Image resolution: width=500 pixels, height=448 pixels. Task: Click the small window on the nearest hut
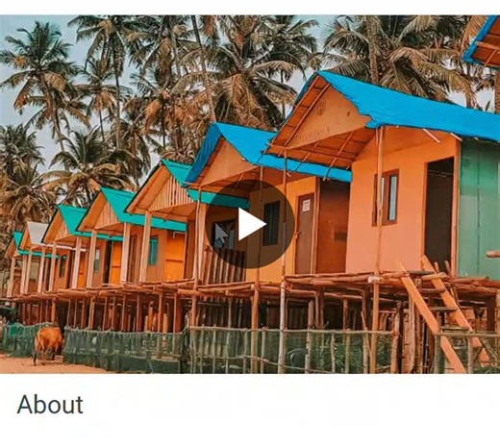coord(387,197)
